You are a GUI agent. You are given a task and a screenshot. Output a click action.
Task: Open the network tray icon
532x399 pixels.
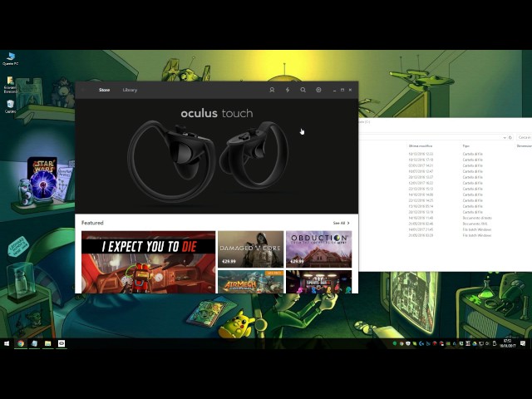[481, 343]
